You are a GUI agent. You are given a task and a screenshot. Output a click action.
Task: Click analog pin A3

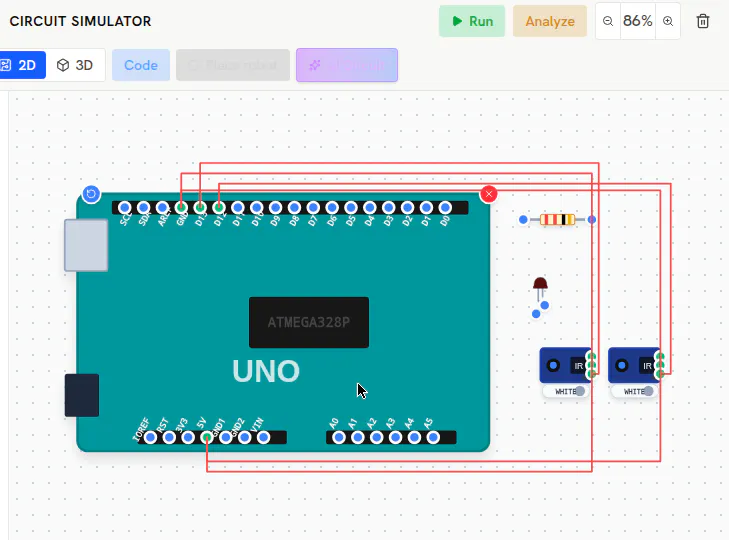395,437
